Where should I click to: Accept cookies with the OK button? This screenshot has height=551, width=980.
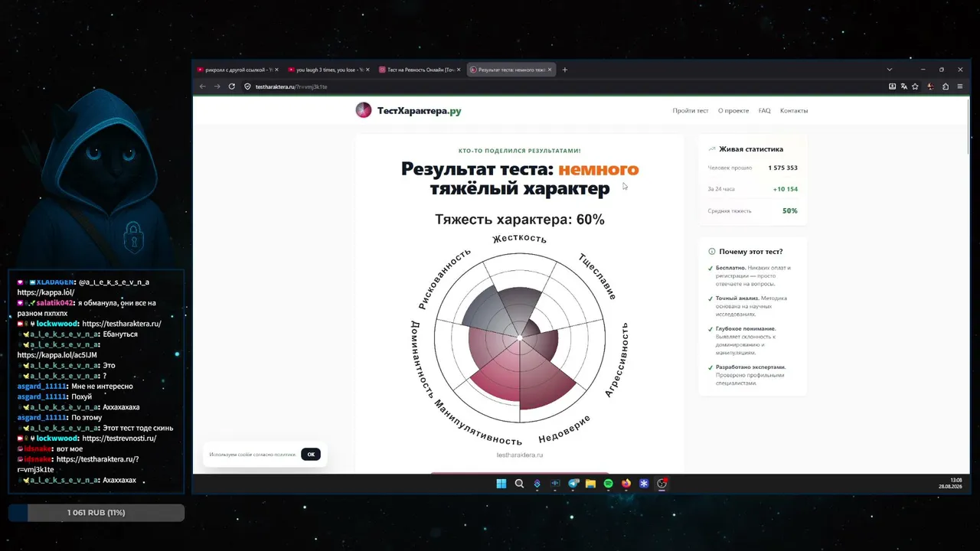311,454
